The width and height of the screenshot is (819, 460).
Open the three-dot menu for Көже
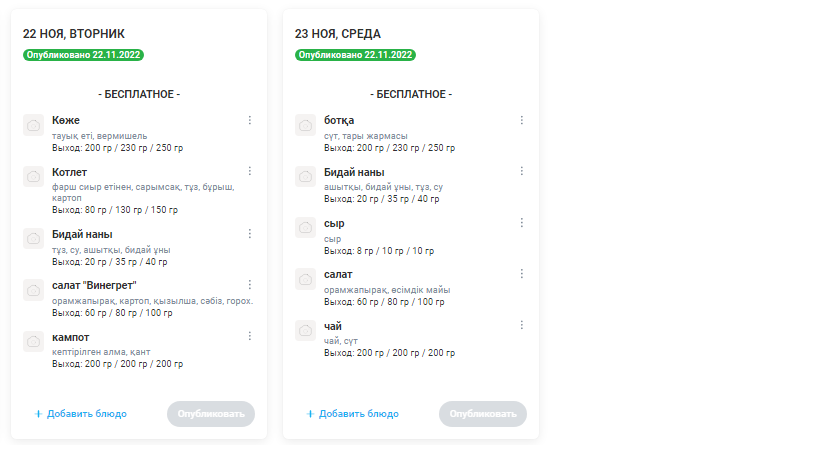(x=250, y=120)
